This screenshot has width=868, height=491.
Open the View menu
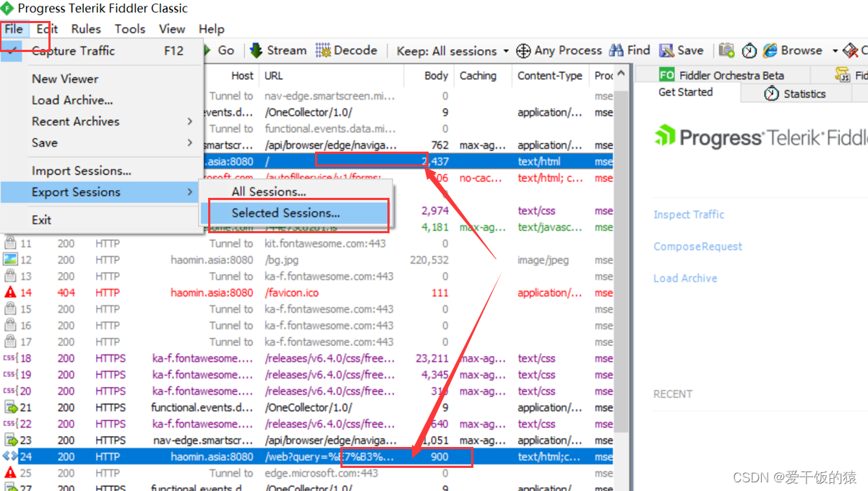pos(172,29)
